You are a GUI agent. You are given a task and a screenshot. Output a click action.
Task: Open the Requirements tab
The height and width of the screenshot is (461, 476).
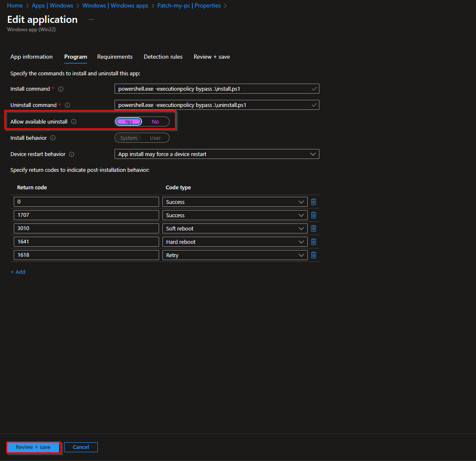tap(115, 57)
